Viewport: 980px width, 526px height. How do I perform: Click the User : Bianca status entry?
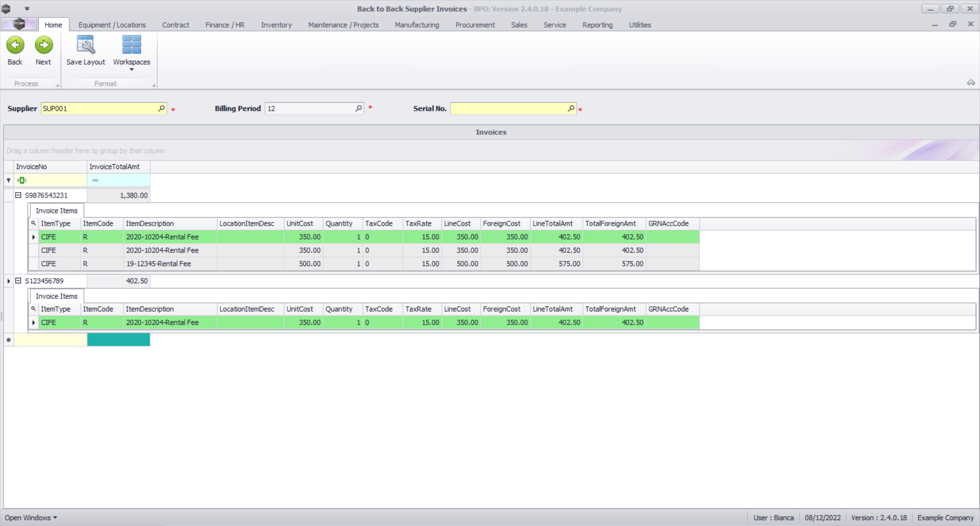773,517
